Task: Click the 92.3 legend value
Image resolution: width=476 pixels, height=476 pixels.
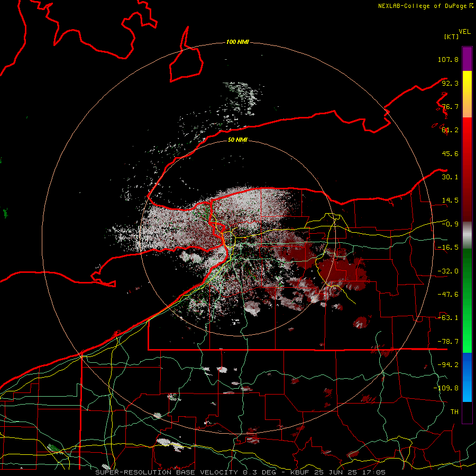Action: point(450,83)
